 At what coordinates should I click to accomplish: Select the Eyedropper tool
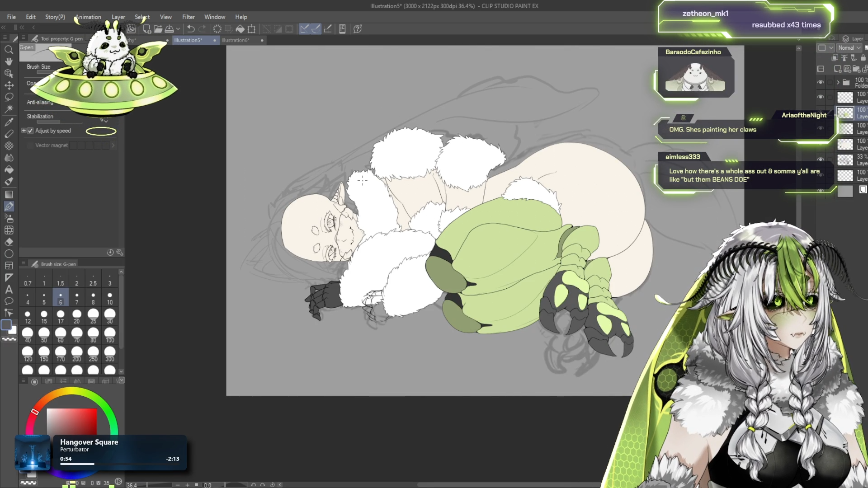coord(9,122)
